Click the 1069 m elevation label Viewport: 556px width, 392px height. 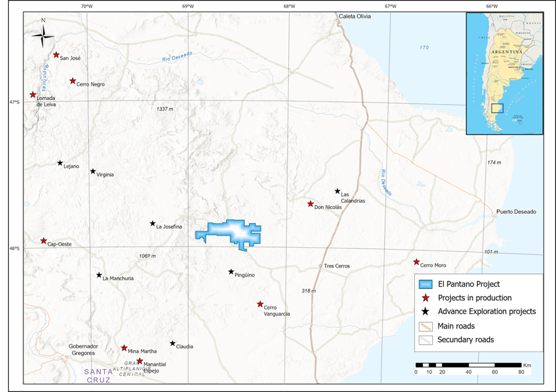coord(147,256)
